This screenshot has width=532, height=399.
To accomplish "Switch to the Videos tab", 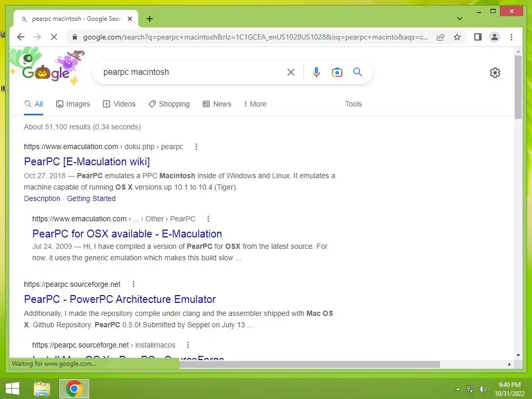I will pyautogui.click(x=119, y=104).
